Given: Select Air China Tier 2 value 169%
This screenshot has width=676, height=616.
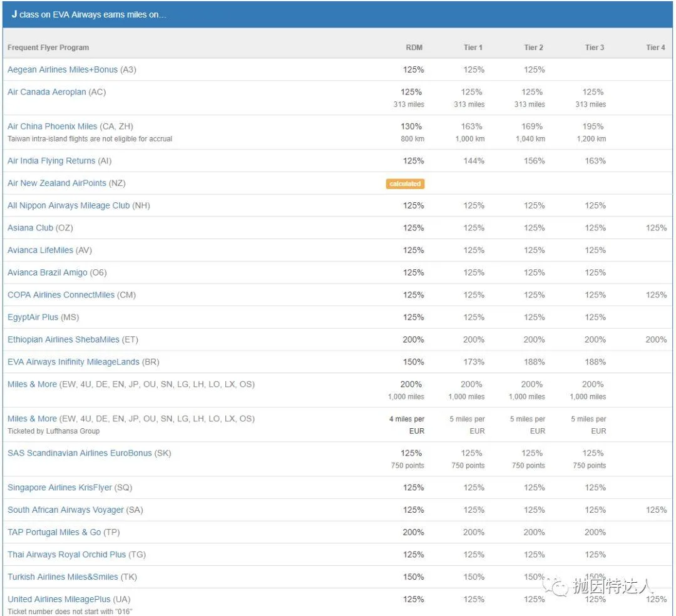Looking at the screenshot, I should (532, 126).
